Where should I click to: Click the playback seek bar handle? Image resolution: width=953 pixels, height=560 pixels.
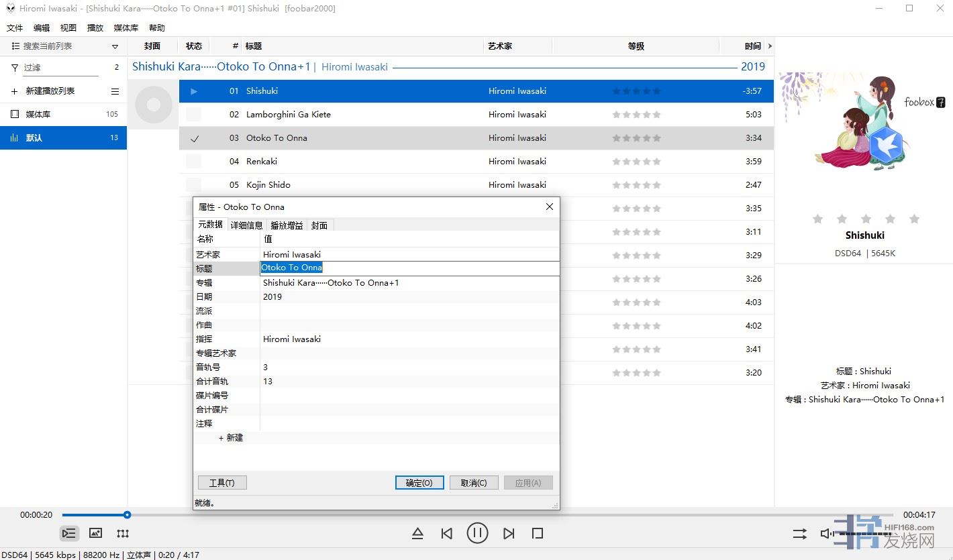click(x=127, y=515)
